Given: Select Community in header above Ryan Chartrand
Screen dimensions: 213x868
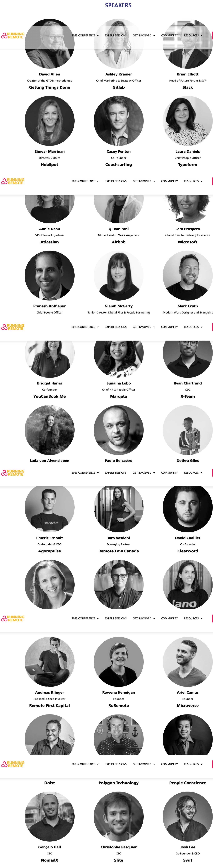Looking at the screenshot, I should point(169,327).
